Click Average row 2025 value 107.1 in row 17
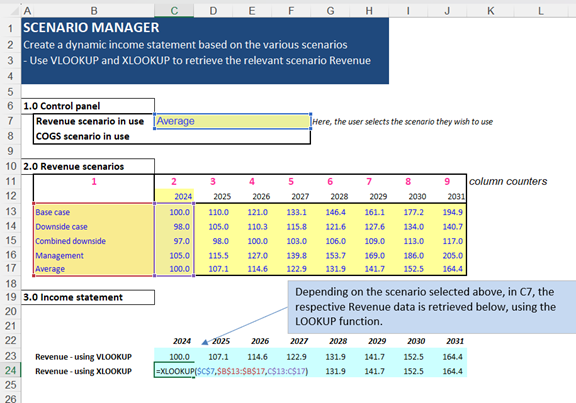 pyautogui.click(x=219, y=269)
